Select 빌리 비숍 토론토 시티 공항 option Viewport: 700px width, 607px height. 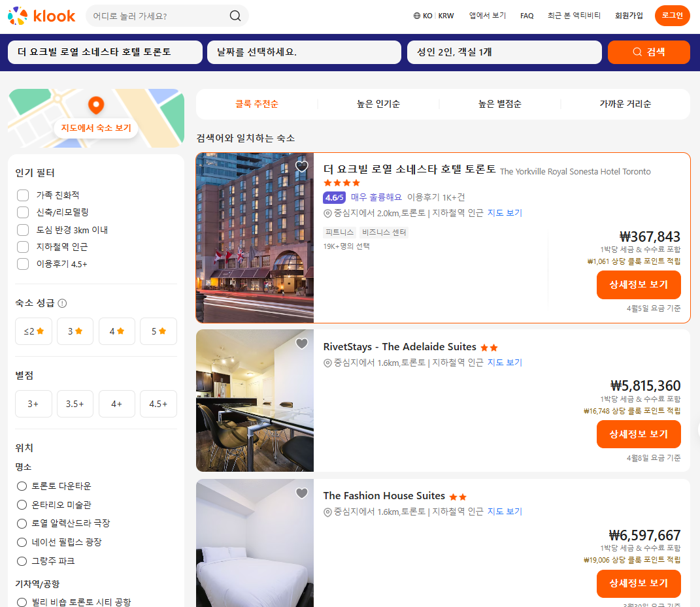(22, 602)
